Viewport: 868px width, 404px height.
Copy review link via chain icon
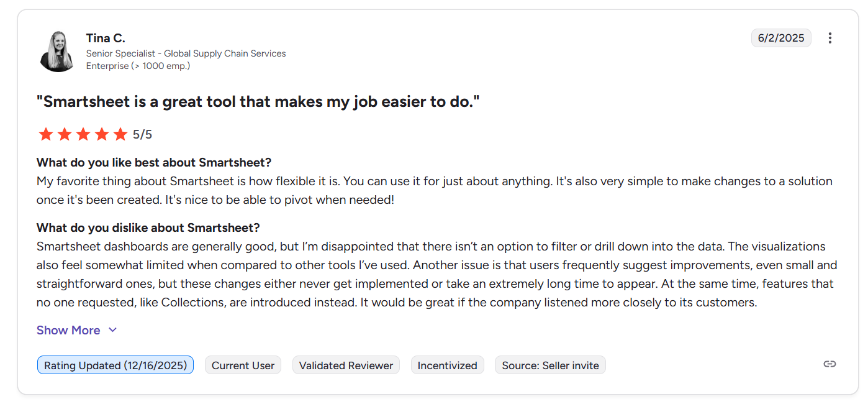click(x=830, y=364)
